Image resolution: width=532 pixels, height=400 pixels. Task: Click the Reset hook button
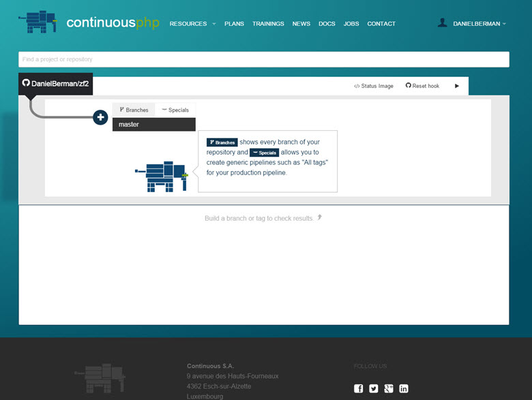click(x=422, y=86)
